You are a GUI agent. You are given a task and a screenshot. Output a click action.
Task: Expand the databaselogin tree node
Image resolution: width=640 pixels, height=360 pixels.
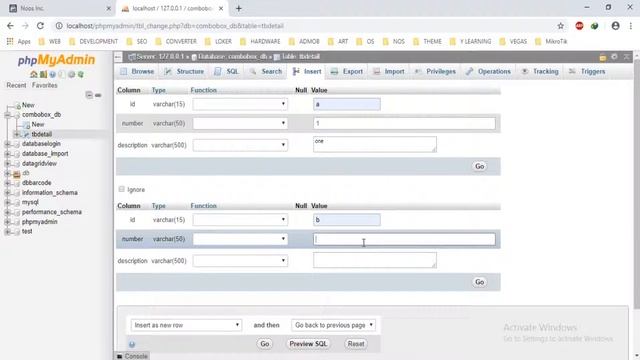click(7, 144)
